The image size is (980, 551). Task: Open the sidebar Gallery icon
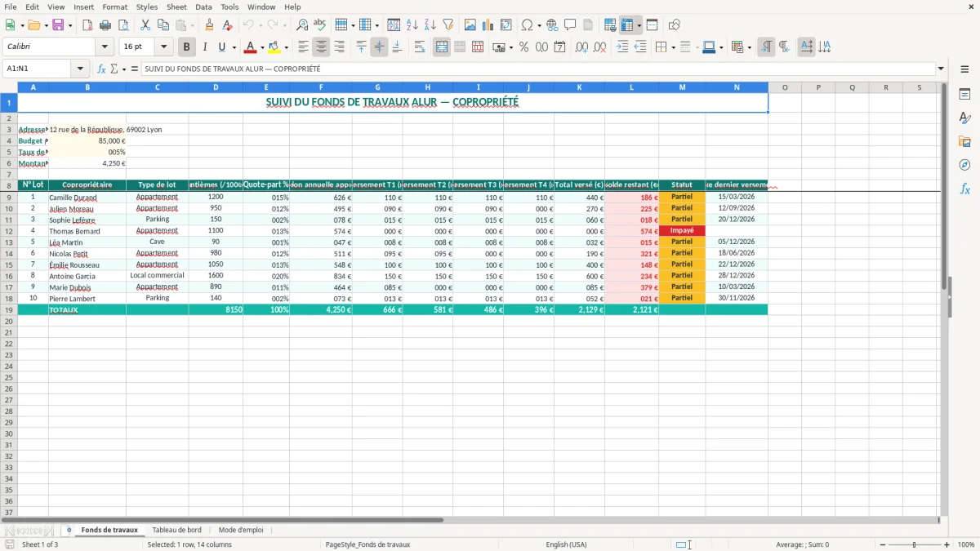(x=964, y=141)
